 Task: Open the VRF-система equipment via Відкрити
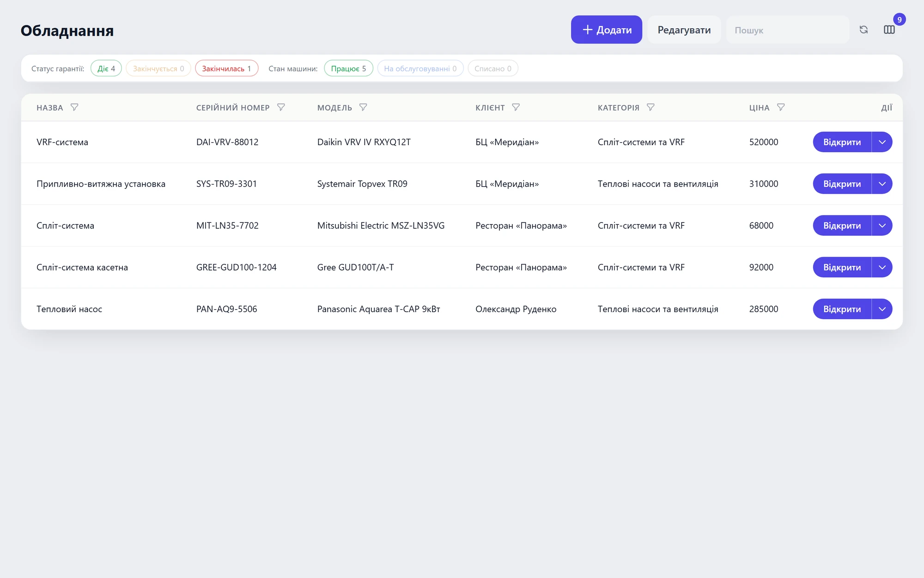(842, 142)
